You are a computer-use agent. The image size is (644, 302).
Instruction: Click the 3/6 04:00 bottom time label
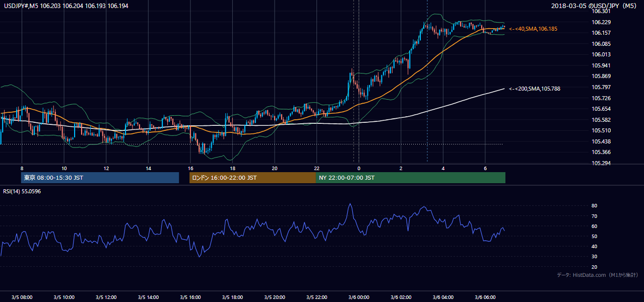click(x=442, y=297)
